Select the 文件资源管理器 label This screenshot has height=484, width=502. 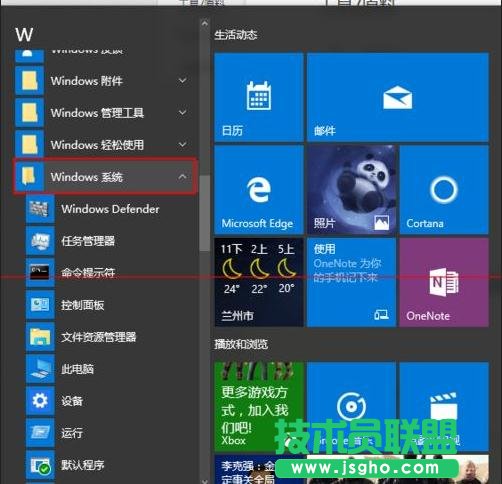click(x=99, y=337)
